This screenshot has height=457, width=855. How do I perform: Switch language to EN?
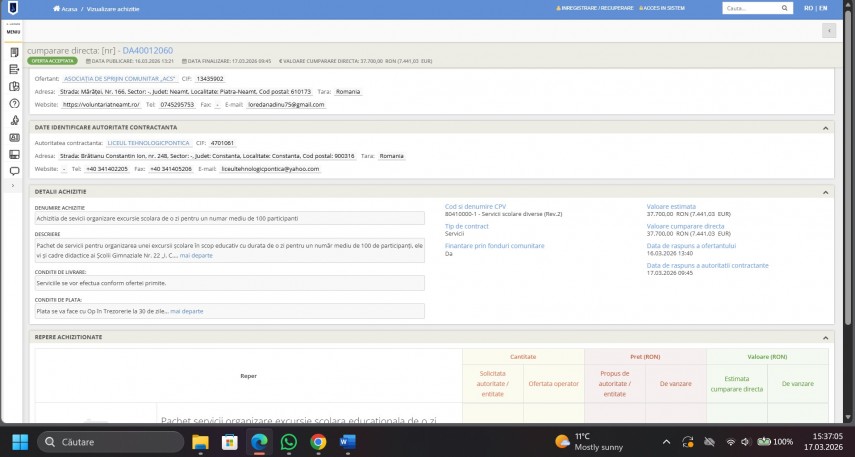823,8
